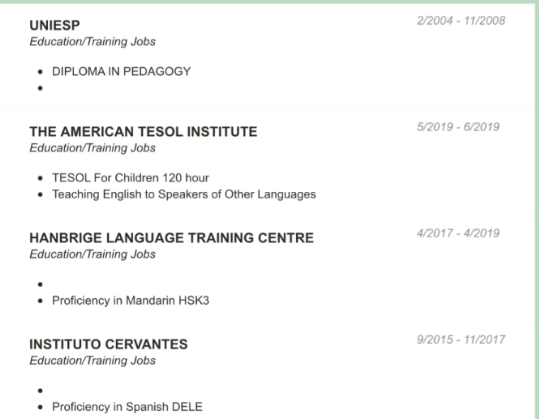The width and height of the screenshot is (539, 419).
Task: Click Proficiency in Mandarin HSK3 line
Action: pyautogui.click(x=131, y=300)
